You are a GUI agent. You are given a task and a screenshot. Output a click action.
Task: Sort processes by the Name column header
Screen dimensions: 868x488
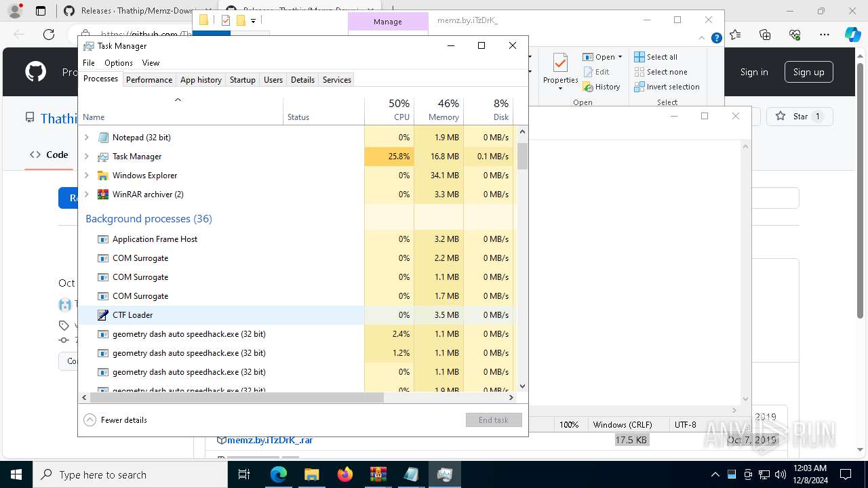pos(181,110)
